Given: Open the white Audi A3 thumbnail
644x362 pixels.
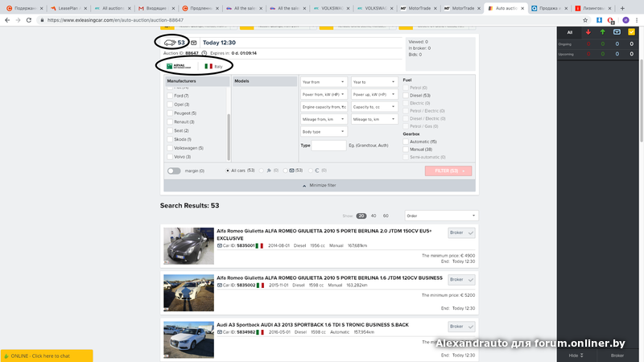Looking at the screenshot, I should click(x=188, y=339).
